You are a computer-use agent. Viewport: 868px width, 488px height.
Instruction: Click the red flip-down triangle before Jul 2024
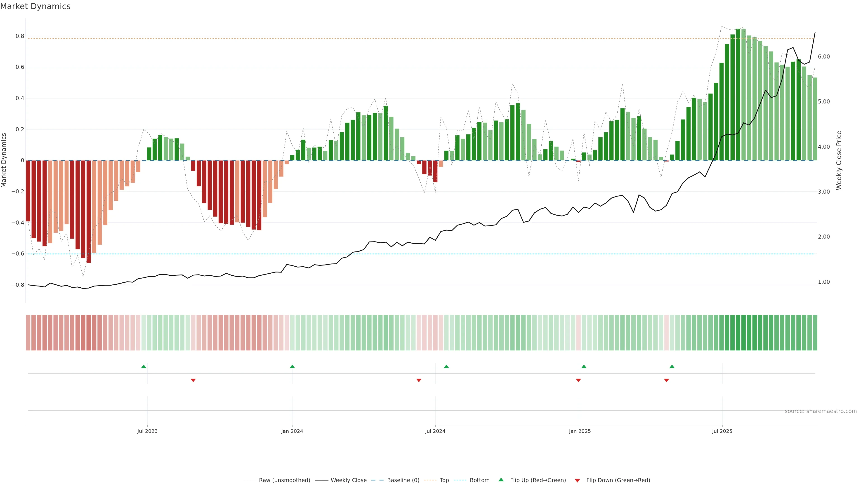point(419,380)
